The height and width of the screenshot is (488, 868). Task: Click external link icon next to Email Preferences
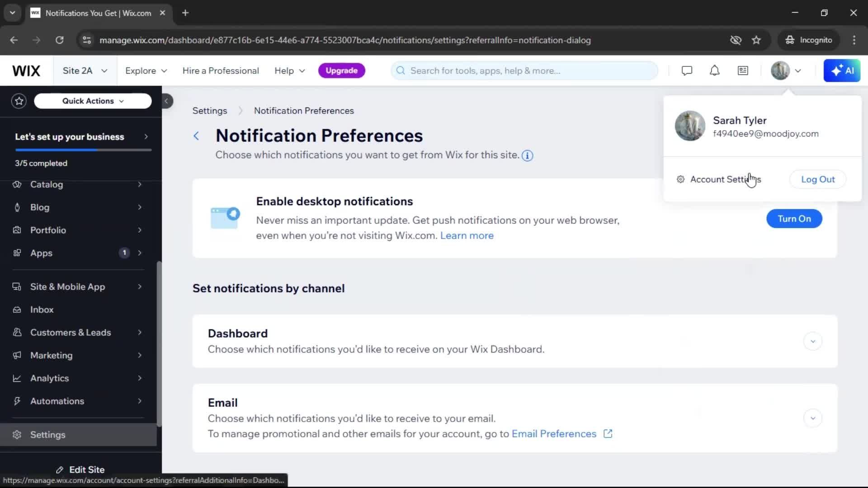coord(608,434)
